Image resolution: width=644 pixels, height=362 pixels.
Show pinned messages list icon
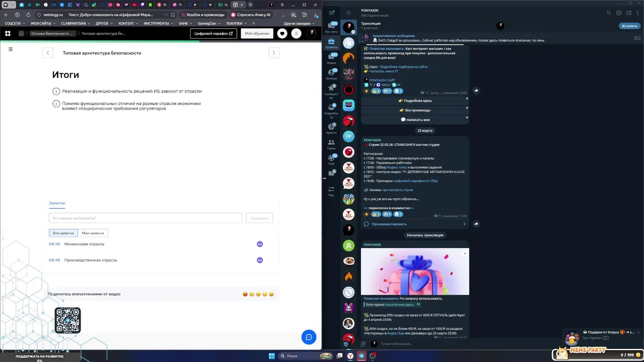click(637, 38)
